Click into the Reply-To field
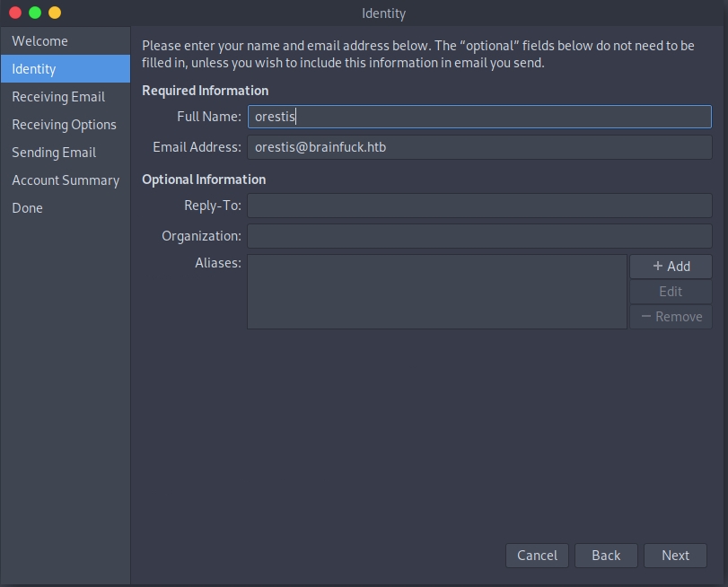 pos(479,206)
